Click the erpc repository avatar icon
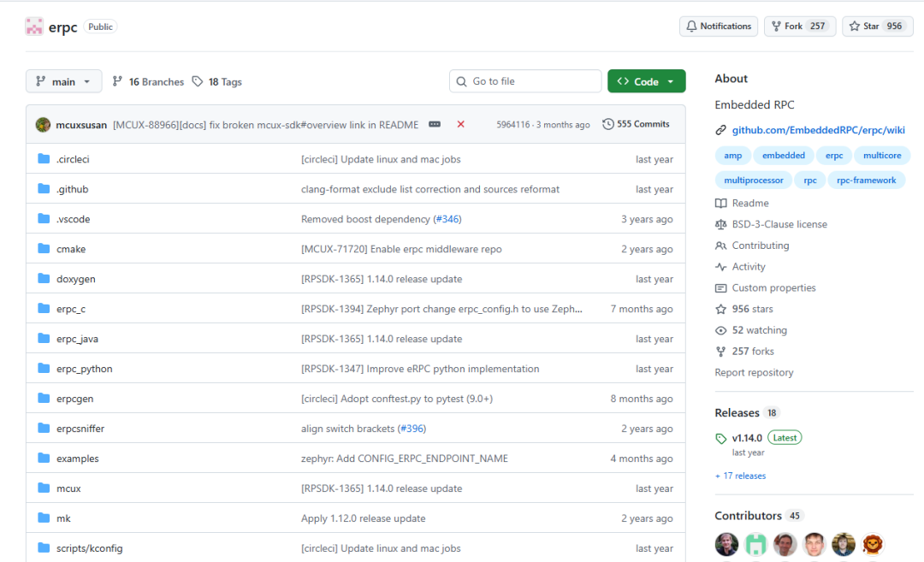This screenshot has height=562, width=924. click(x=34, y=27)
